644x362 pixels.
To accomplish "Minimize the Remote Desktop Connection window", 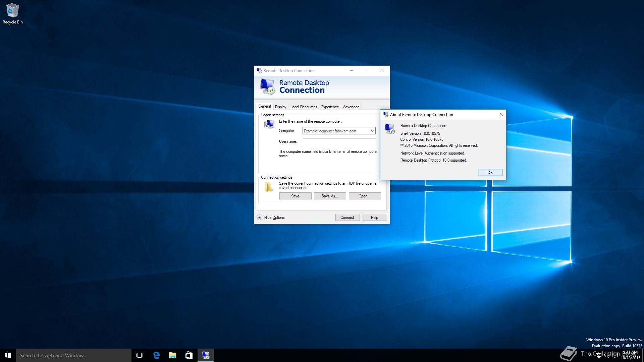I will pyautogui.click(x=351, y=70).
